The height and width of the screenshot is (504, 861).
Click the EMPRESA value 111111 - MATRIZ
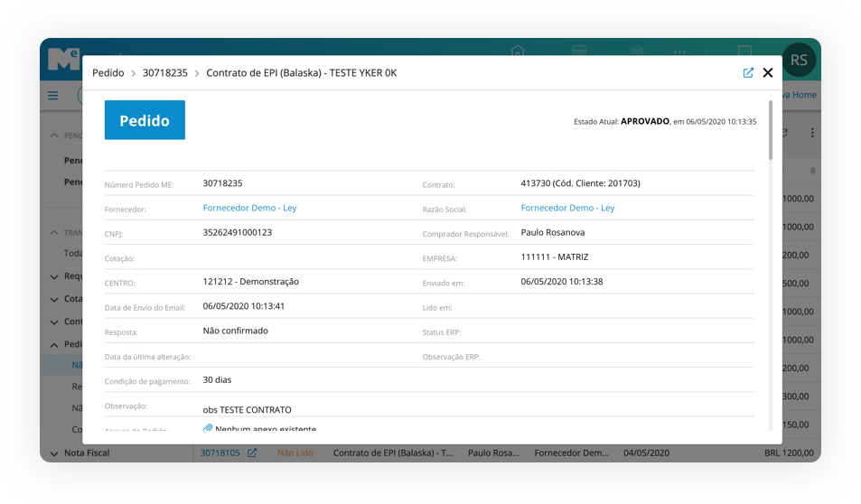pyautogui.click(x=555, y=257)
